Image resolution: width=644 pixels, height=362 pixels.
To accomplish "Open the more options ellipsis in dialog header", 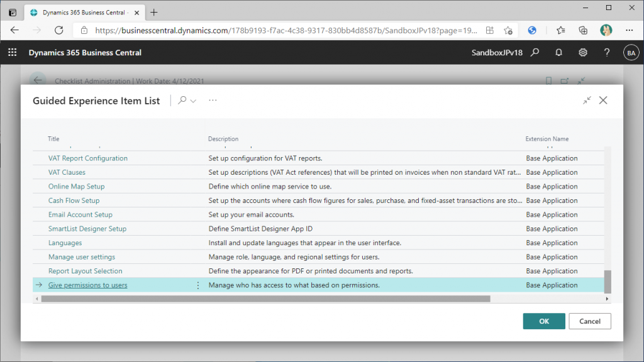I will (213, 100).
